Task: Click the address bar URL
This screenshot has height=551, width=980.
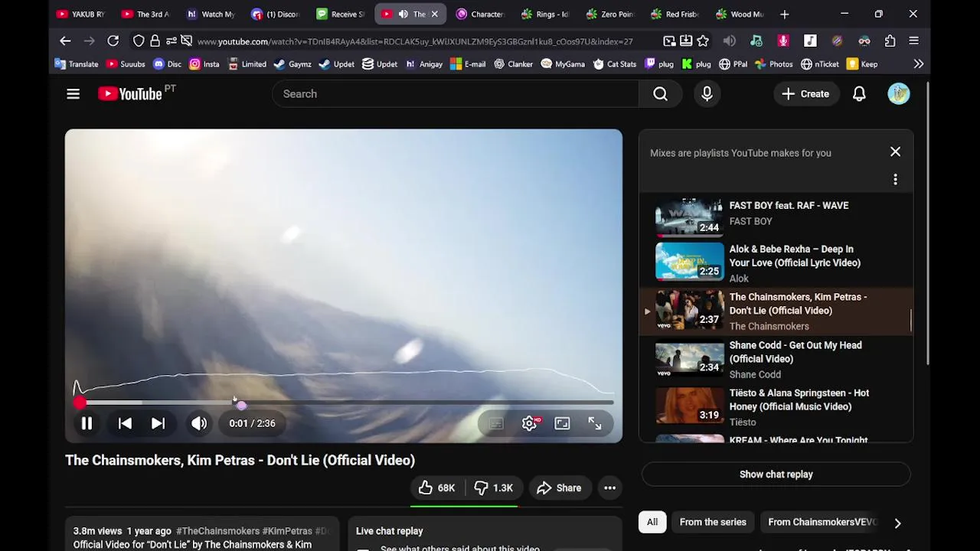Action: (415, 41)
